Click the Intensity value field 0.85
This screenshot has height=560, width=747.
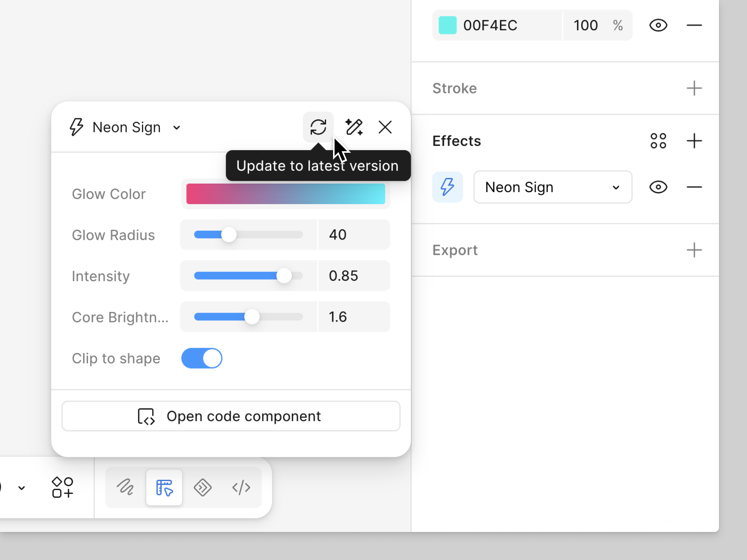coord(354,276)
